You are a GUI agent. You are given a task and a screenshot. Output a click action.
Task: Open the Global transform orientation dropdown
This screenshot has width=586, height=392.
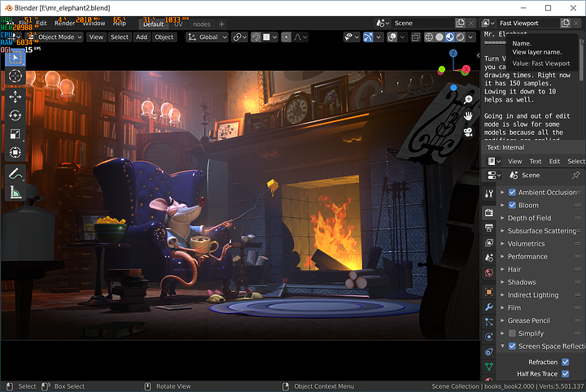(207, 37)
